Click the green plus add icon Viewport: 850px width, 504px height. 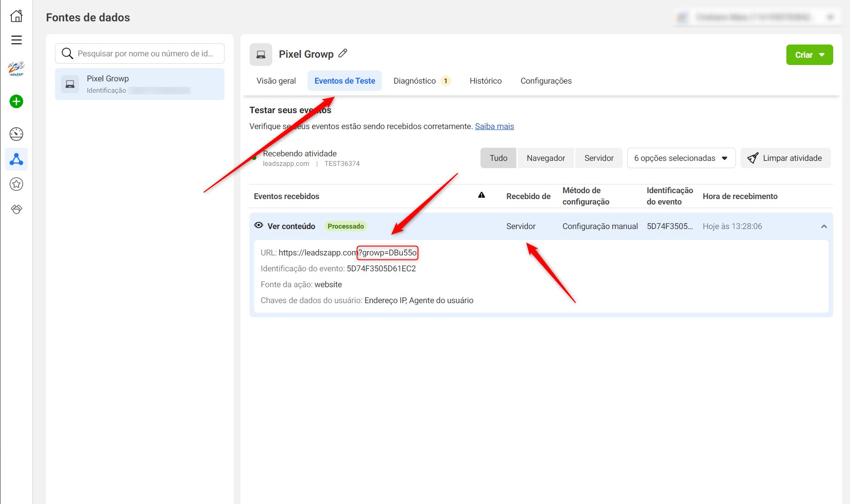tap(16, 101)
